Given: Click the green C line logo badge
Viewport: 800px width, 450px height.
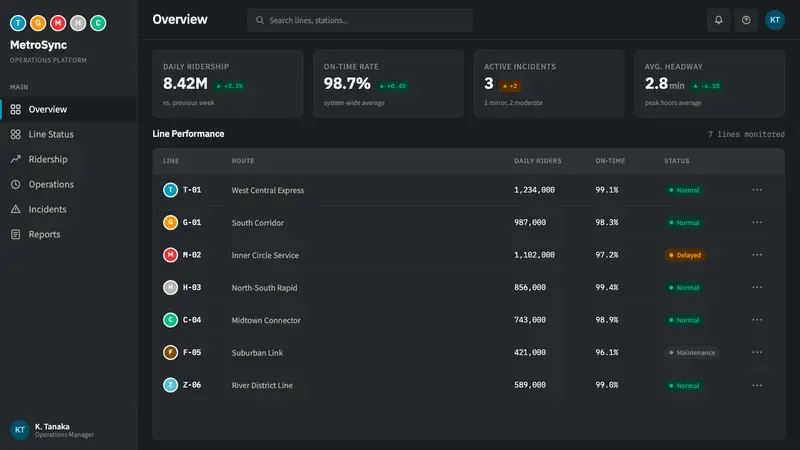Looking at the screenshot, I should (x=98, y=23).
